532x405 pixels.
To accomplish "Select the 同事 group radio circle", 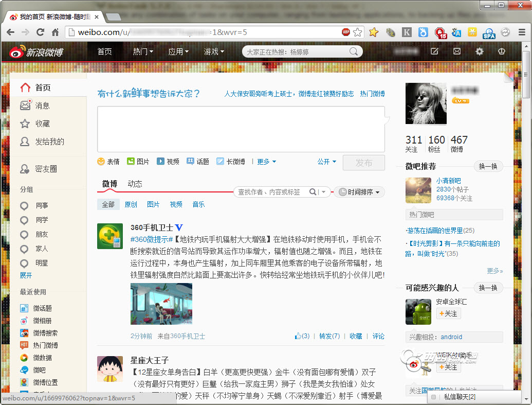I will point(24,206).
